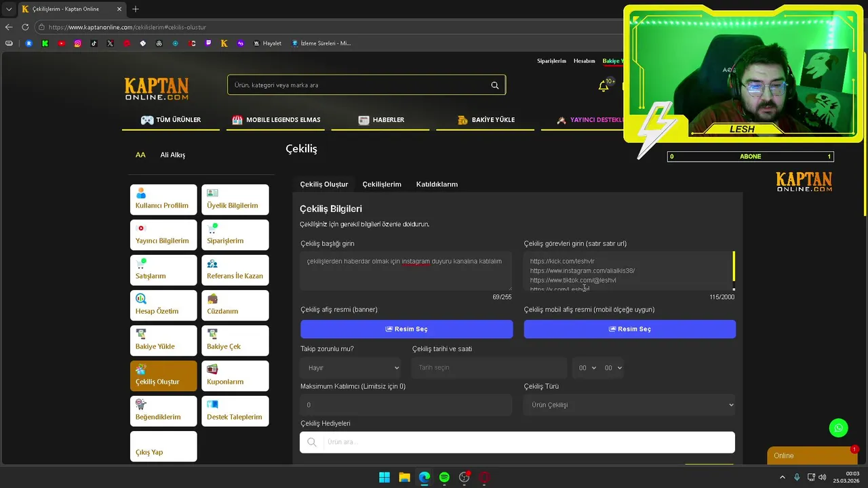Screen dimensions: 868x488
Task: Open Cüzdanım wallet card
Action: [235, 305]
